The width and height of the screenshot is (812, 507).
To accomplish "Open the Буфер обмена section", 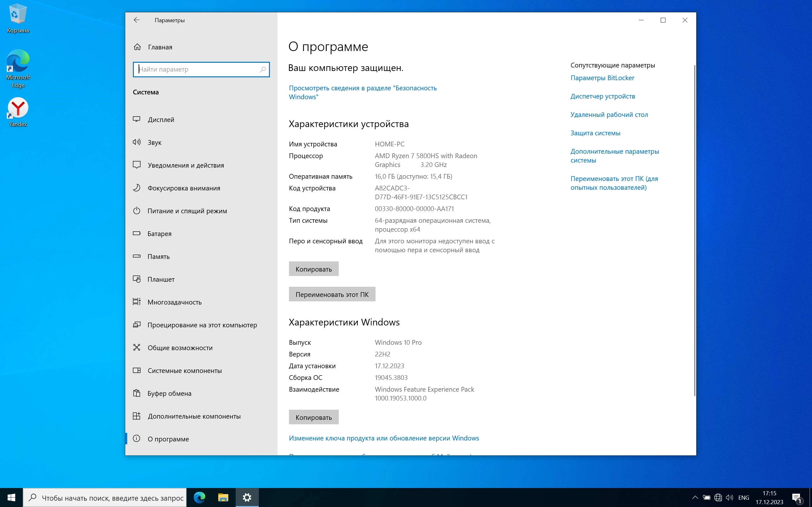I will (169, 393).
